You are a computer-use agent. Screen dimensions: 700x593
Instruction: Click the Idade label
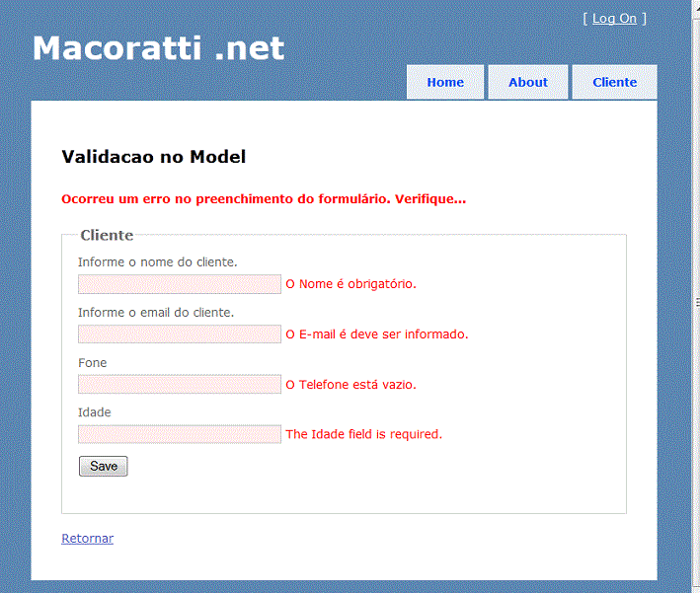coord(94,412)
